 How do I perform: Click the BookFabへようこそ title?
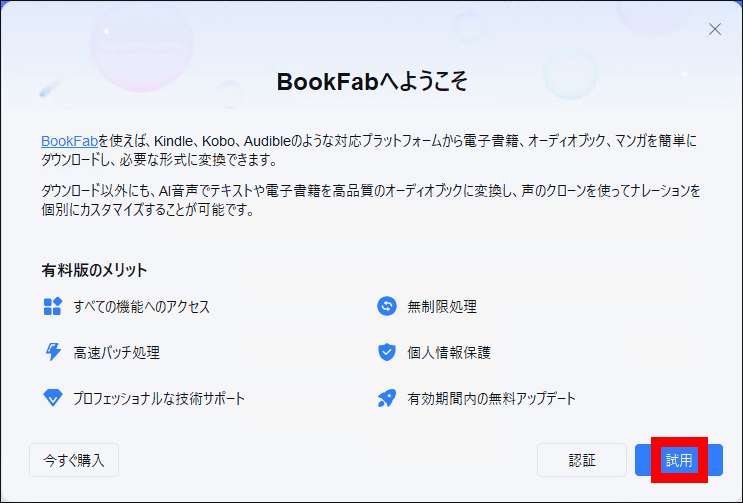click(371, 82)
